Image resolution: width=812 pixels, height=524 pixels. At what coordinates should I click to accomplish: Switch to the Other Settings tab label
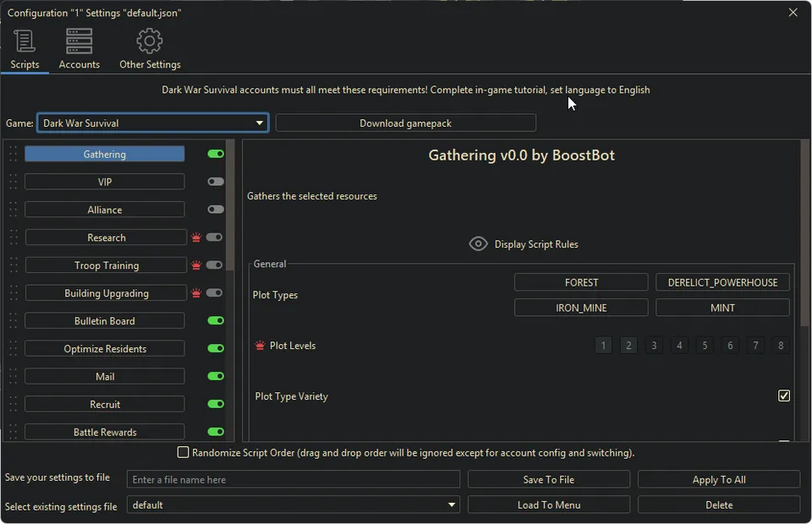151,65
